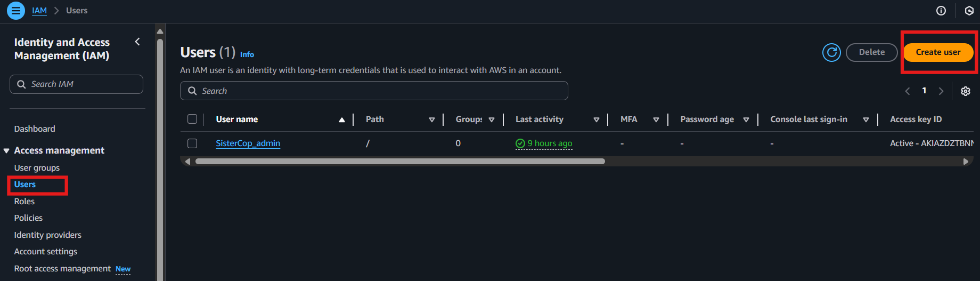Open Identity providers in sidebar
Image resolution: width=980 pixels, height=281 pixels.
(48, 235)
